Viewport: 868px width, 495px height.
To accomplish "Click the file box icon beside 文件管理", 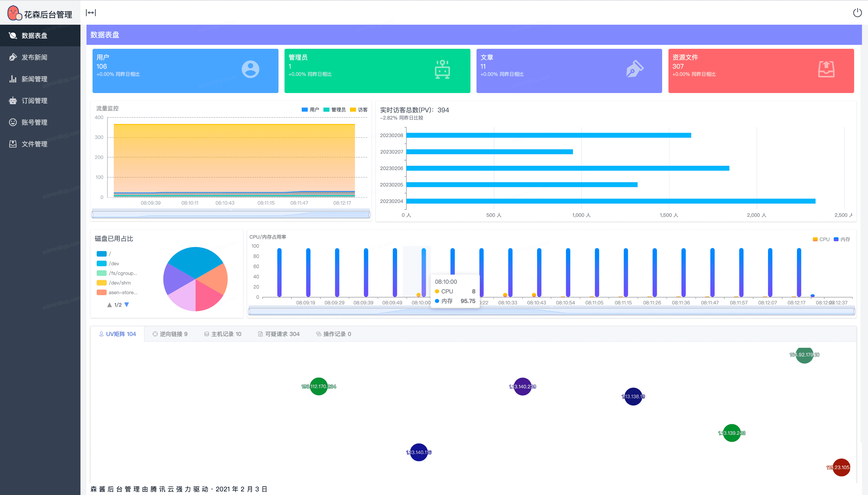I will tap(13, 144).
